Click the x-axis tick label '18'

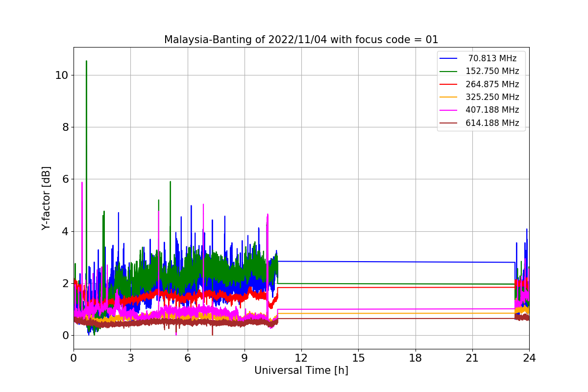pos(415,358)
